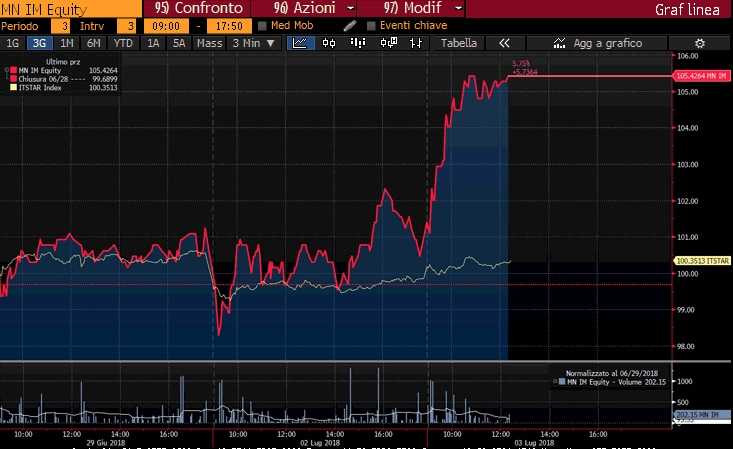This screenshot has width=733, height=449.
Task: Select the Mass period tab
Action: 209,43
